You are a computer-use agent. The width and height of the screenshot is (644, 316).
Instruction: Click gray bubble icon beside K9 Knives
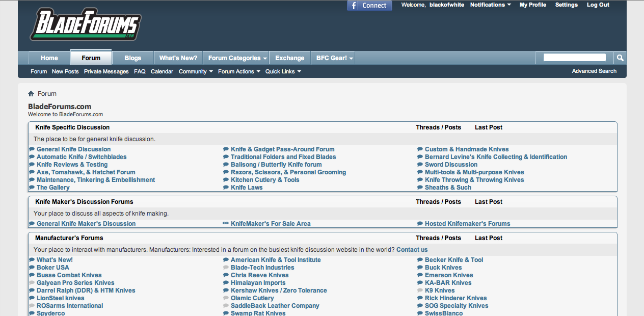coord(420,291)
